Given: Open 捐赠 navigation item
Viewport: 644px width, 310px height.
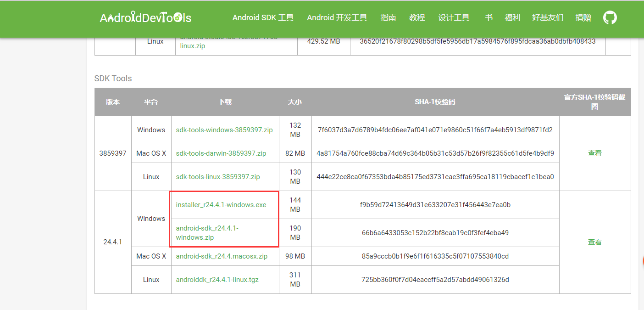Looking at the screenshot, I should [x=583, y=18].
